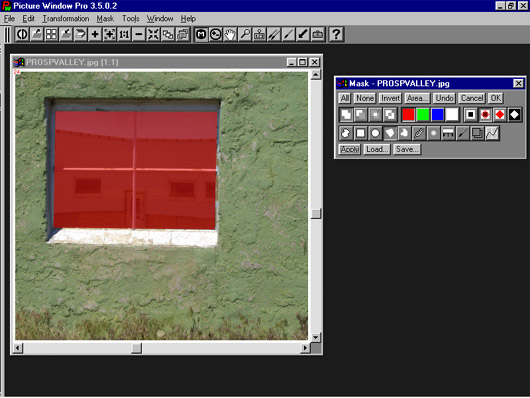Click the Save... mask button

pyautogui.click(x=407, y=149)
